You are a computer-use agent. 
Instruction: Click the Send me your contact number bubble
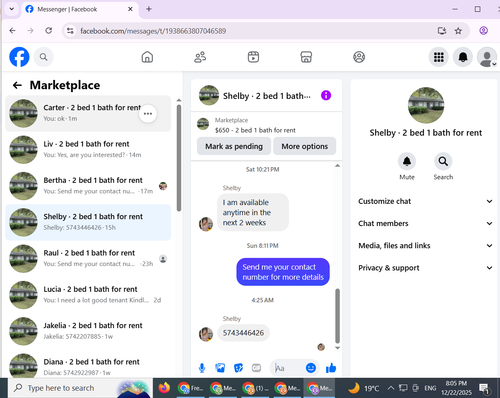tap(283, 272)
